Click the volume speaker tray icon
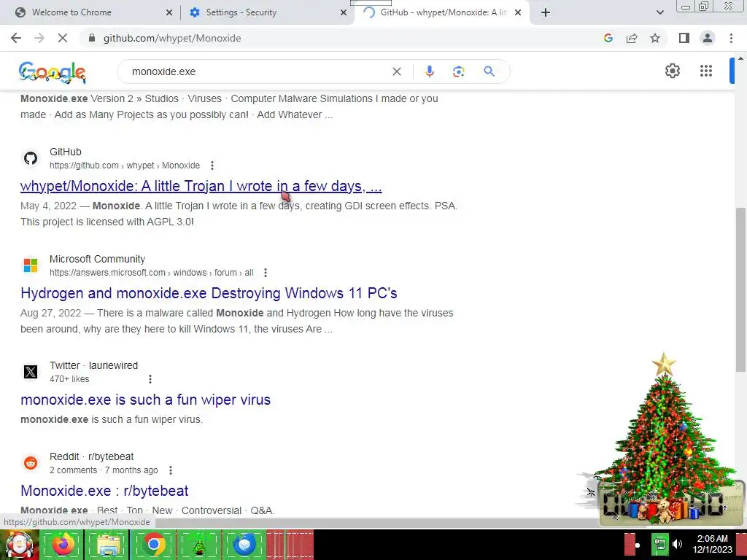This screenshot has height=560, width=747. click(x=677, y=544)
